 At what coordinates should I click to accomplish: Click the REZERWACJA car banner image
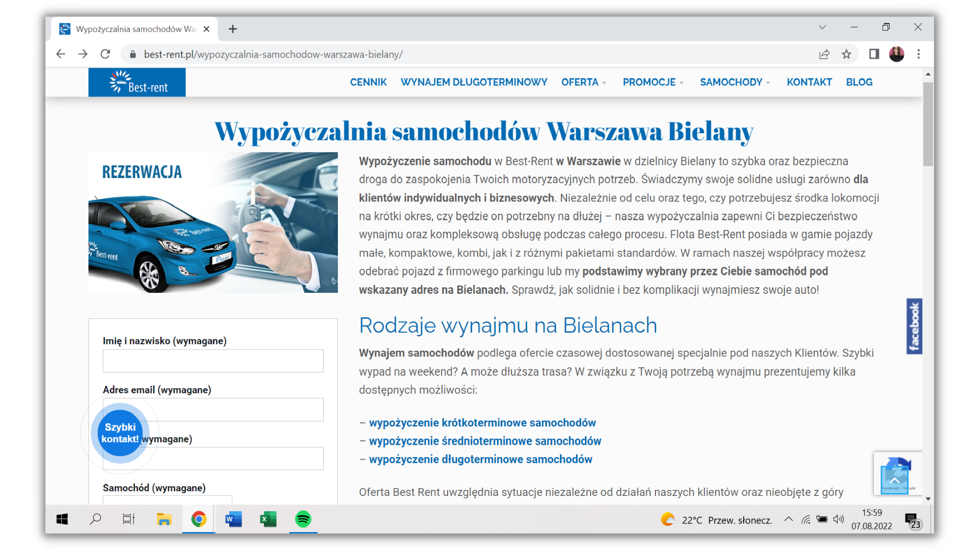(x=213, y=222)
